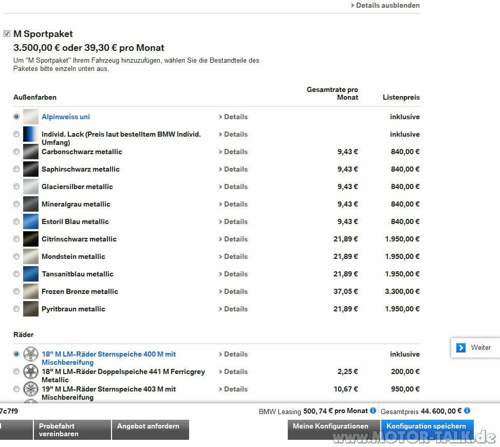The height and width of the screenshot is (447, 500).
Task: Pick the Pyritbraun metallic swatch
Action: click(31, 309)
